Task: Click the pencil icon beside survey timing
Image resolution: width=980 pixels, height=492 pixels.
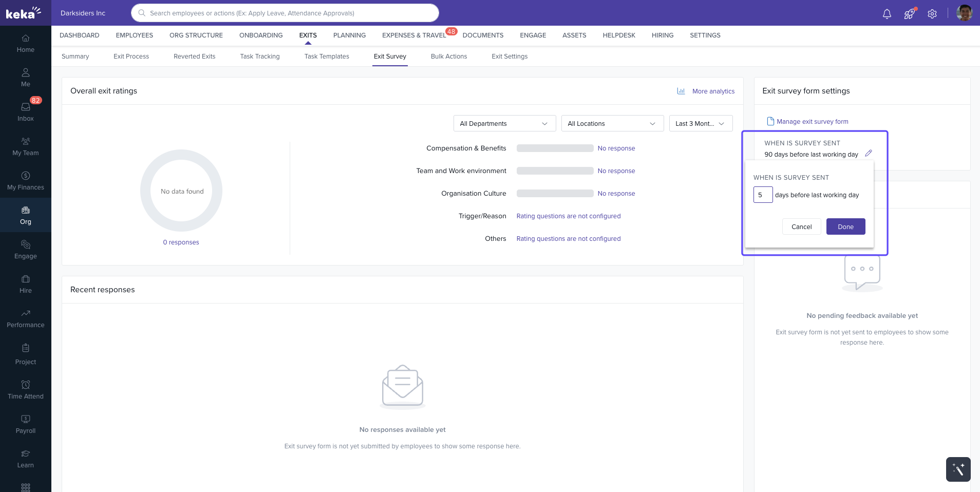Action: coord(869,153)
